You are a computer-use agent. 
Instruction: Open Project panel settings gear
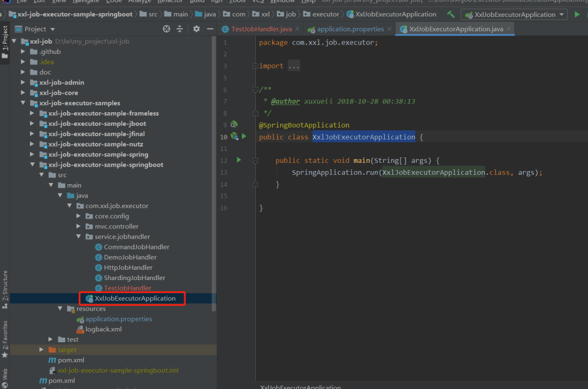point(197,29)
